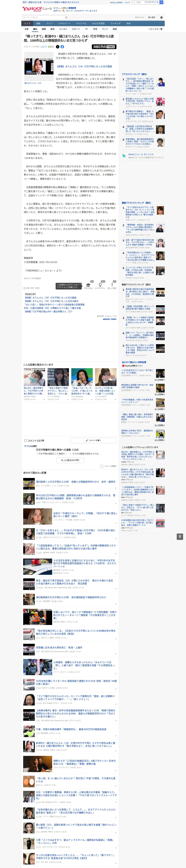
Task: Focus the キーワードを入力 search field
Action: [x=43, y=17]
